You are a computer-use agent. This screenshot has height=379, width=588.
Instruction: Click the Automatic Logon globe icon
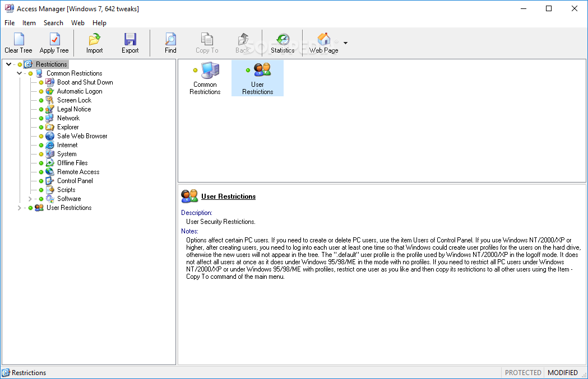[50, 91]
